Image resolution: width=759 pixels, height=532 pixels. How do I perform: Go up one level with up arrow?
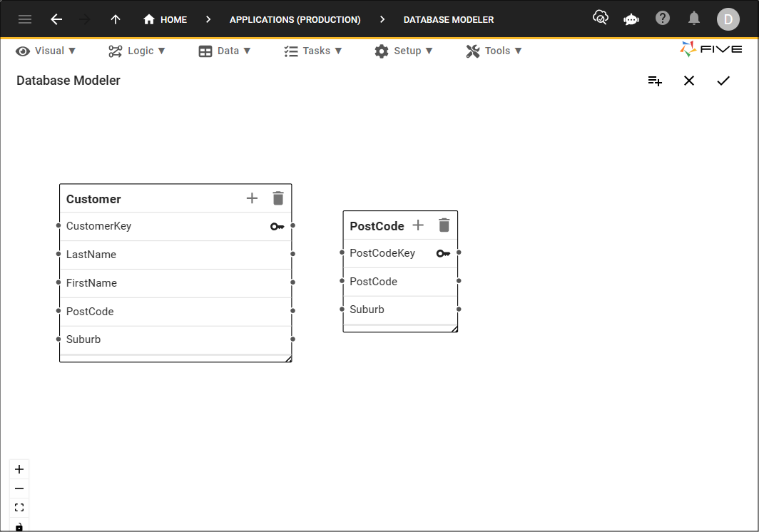(x=116, y=19)
